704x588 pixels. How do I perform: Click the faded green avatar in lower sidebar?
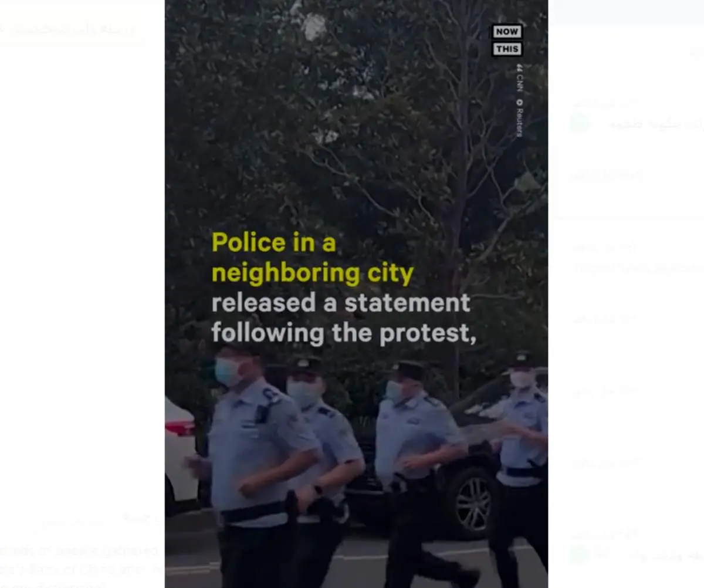click(x=579, y=554)
